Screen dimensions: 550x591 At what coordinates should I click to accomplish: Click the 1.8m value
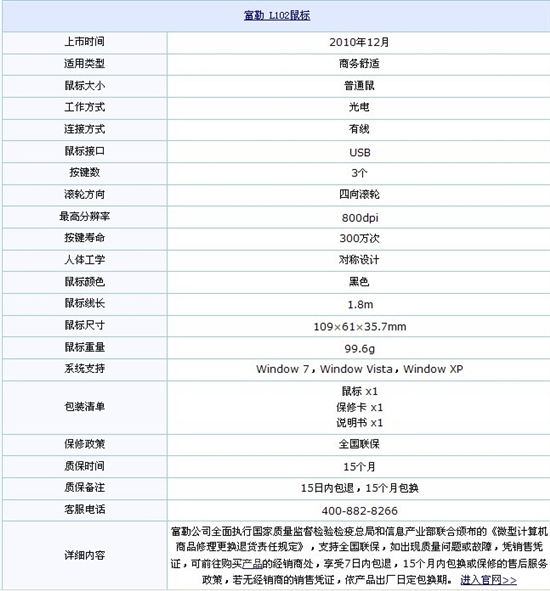coord(360,304)
